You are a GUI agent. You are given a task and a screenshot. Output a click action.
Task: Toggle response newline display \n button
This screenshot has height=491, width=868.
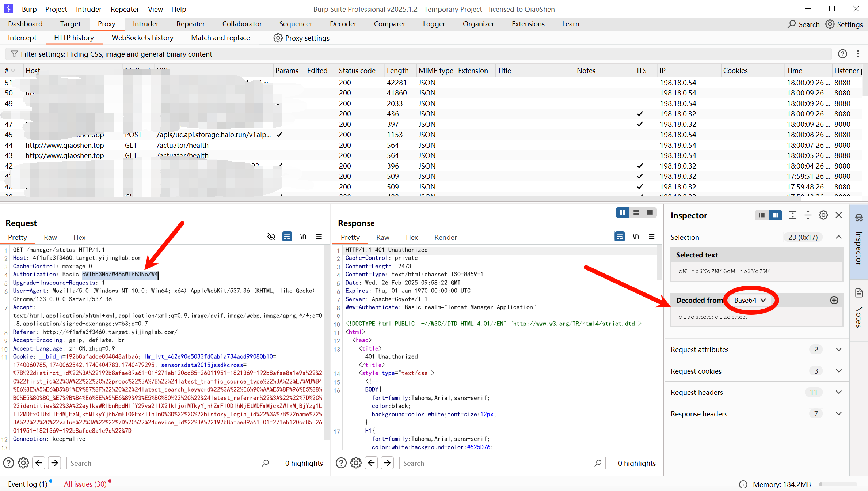pyautogui.click(x=636, y=237)
